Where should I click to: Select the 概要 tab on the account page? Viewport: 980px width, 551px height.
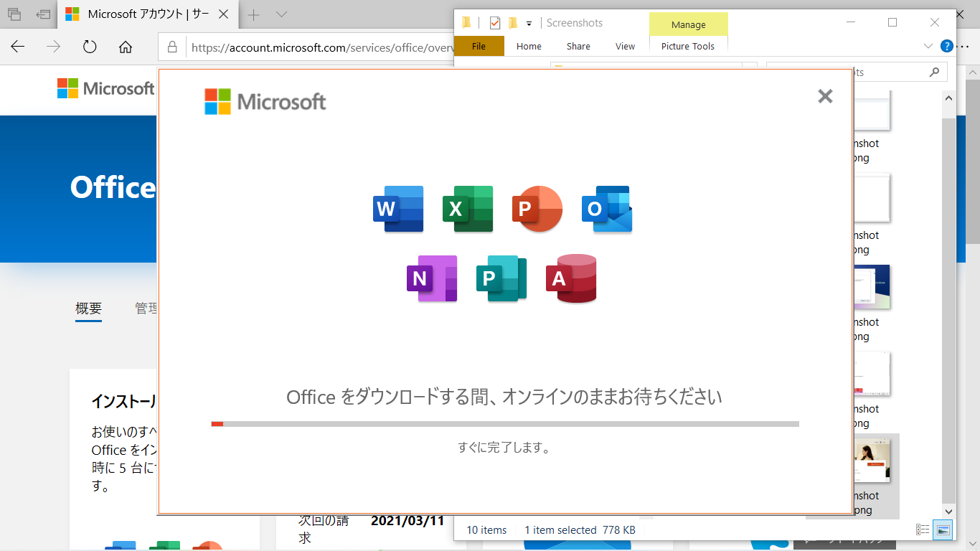click(x=89, y=309)
